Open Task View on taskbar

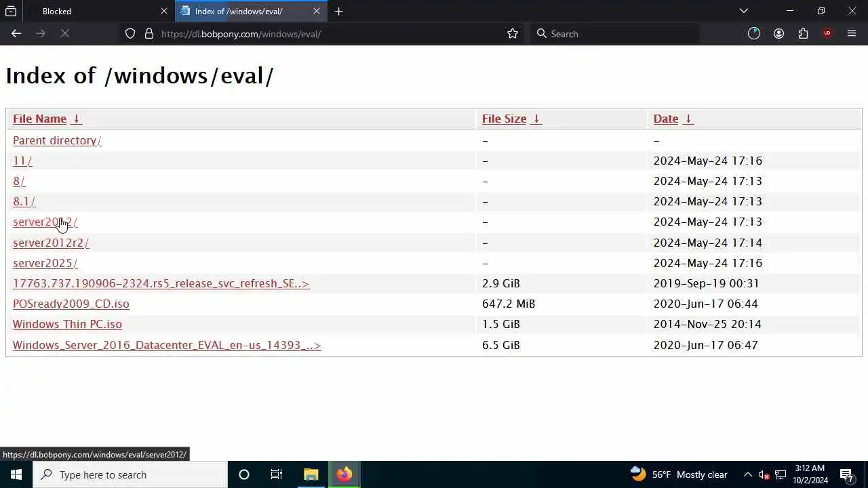pos(277,474)
